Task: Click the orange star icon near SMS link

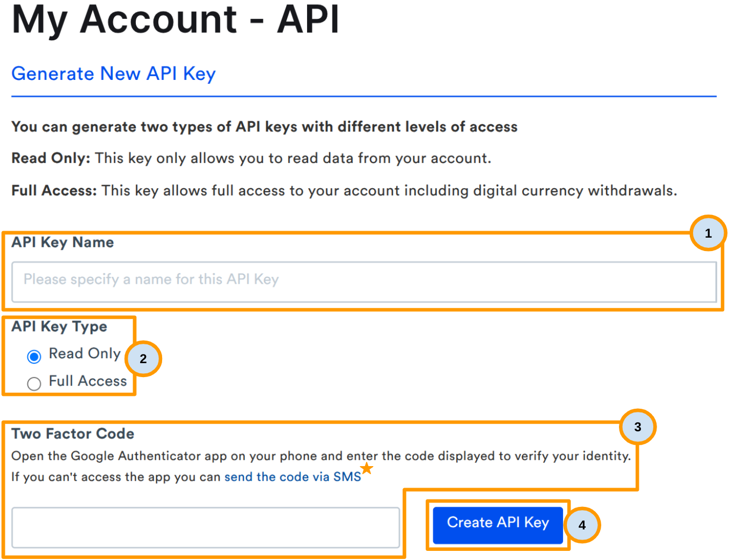Action: tap(367, 467)
